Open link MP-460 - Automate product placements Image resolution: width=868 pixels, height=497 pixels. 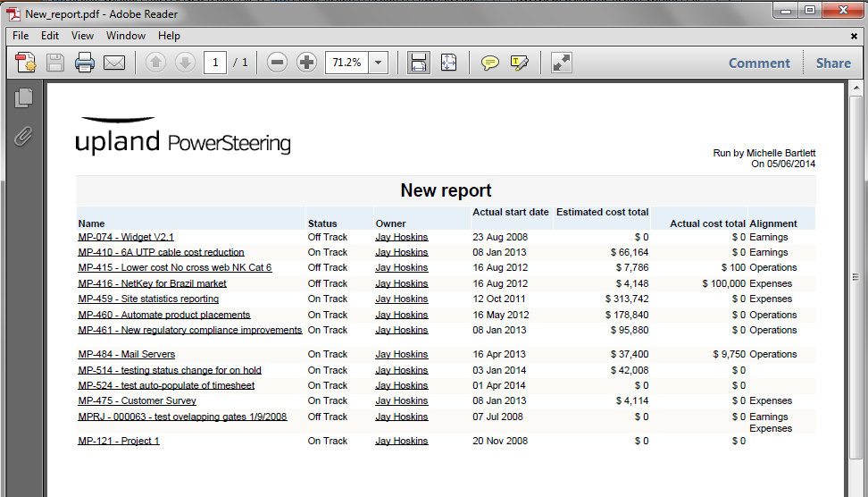[x=164, y=315]
